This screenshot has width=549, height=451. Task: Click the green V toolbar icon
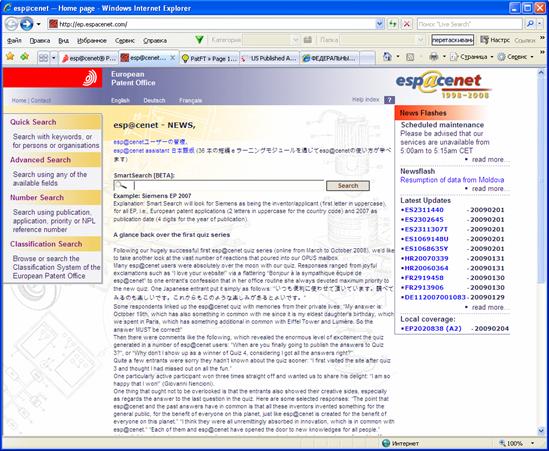pyautogui.click(x=200, y=40)
